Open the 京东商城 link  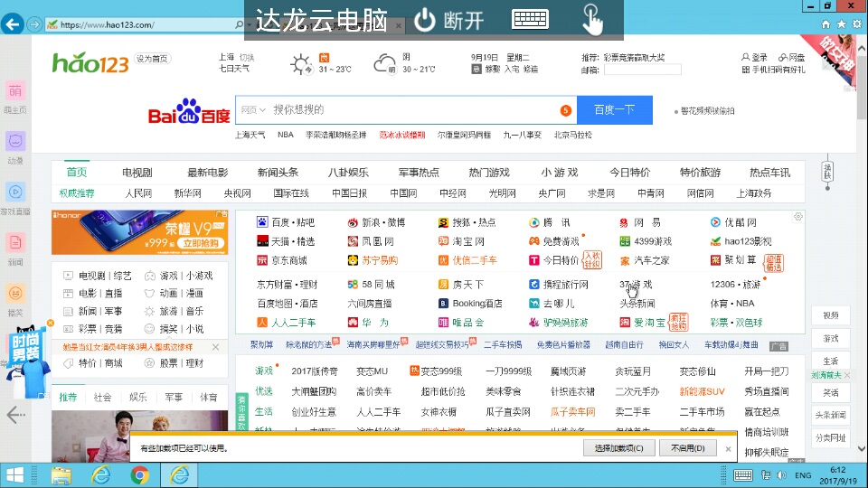(x=282, y=260)
